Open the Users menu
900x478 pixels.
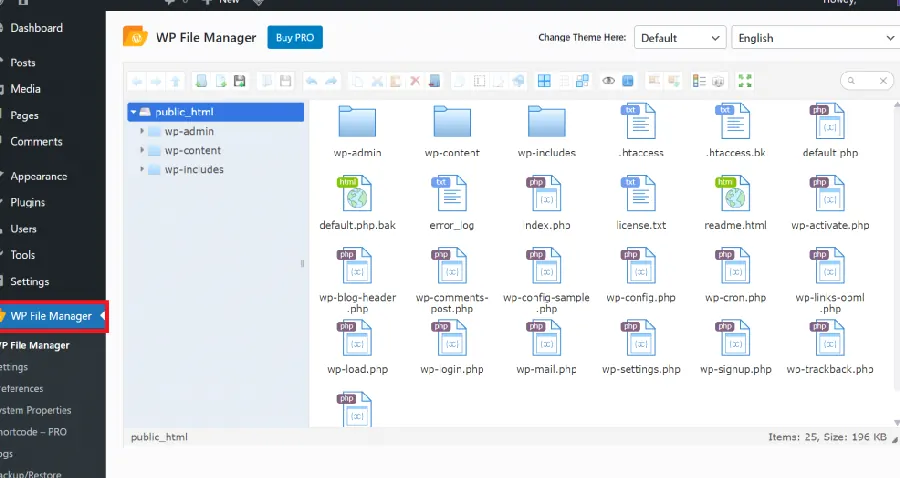[24, 229]
